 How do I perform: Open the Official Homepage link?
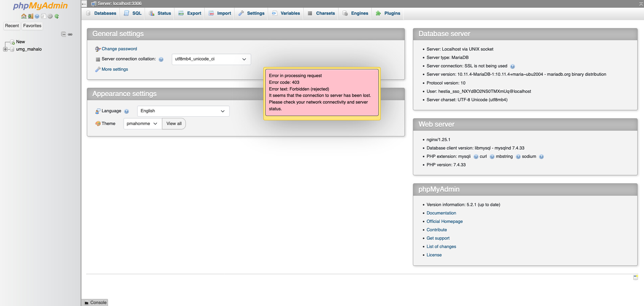(x=444, y=222)
